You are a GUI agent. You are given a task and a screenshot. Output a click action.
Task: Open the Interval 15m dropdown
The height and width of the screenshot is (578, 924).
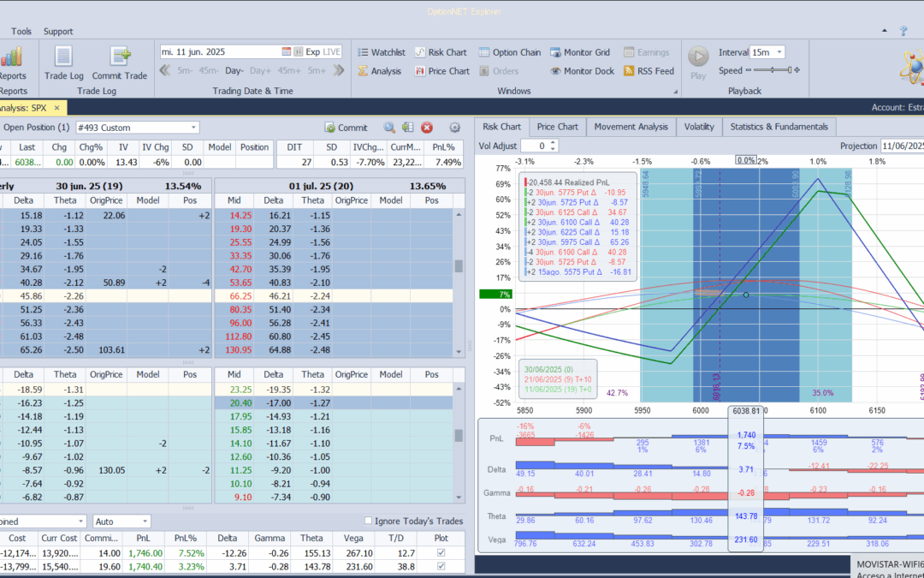[x=779, y=52]
